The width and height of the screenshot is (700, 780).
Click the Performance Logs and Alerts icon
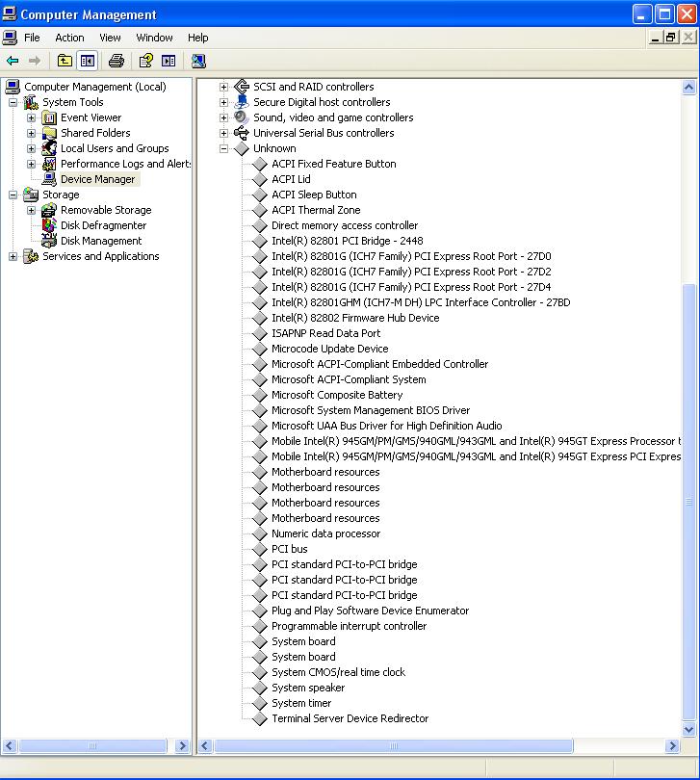pyautogui.click(x=49, y=164)
